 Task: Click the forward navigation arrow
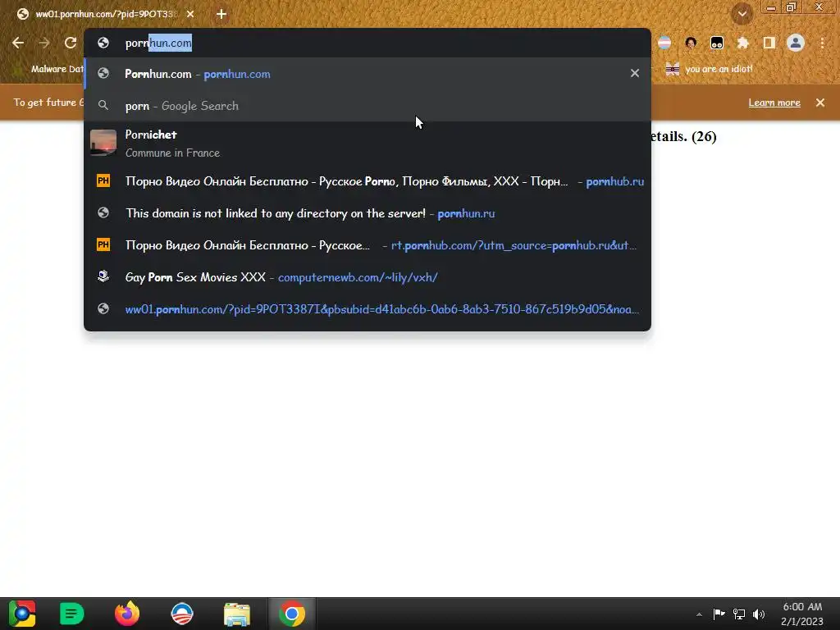[x=44, y=43]
